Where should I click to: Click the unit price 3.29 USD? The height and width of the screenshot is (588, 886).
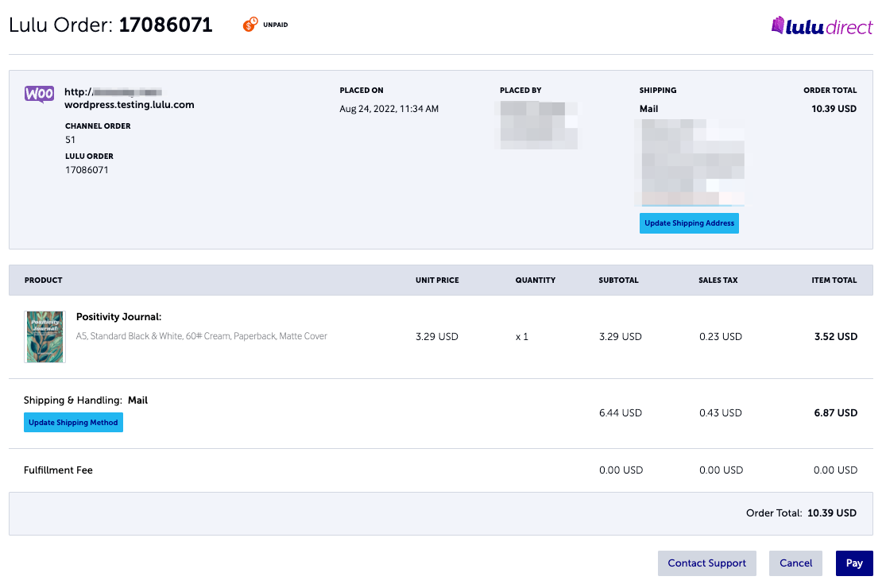coord(437,337)
